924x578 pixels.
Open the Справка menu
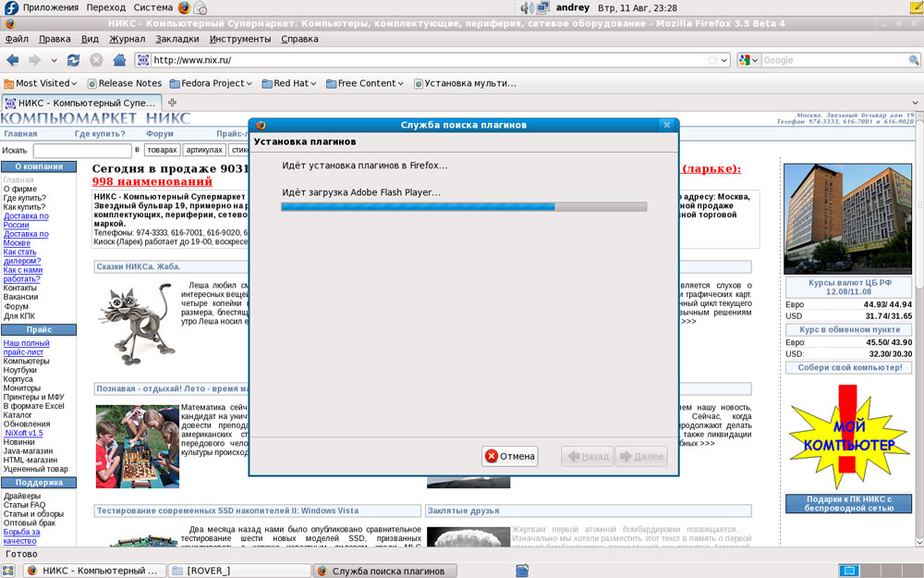click(300, 39)
